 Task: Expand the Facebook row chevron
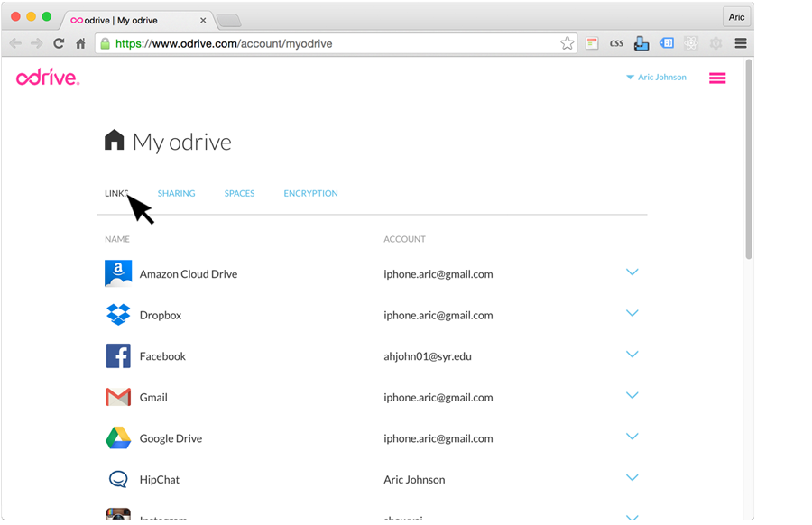point(632,355)
